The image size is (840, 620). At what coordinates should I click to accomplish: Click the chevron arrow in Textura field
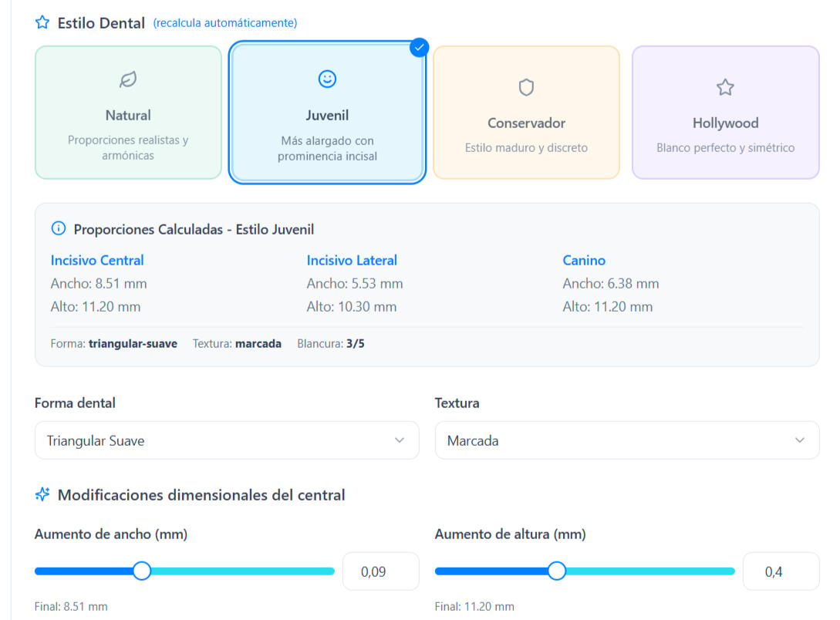coord(799,440)
